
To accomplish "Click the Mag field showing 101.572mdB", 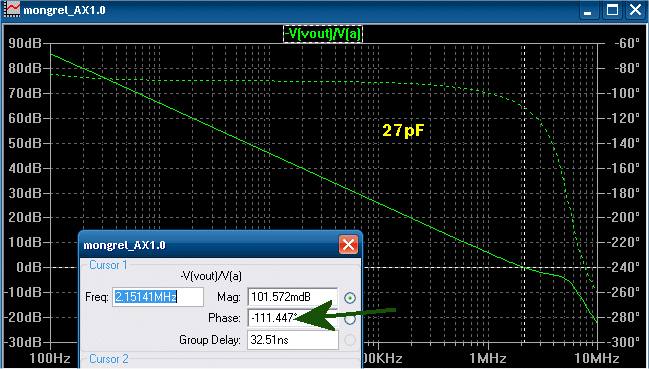I will (x=293, y=297).
